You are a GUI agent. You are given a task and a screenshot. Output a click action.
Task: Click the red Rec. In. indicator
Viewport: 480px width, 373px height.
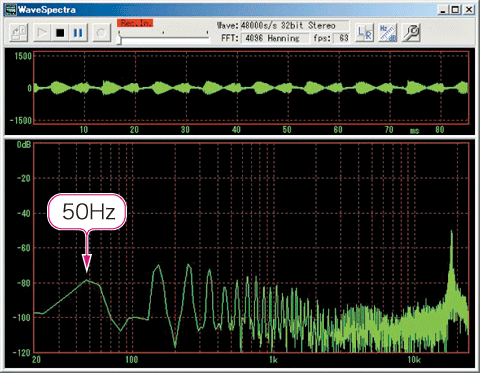point(135,23)
